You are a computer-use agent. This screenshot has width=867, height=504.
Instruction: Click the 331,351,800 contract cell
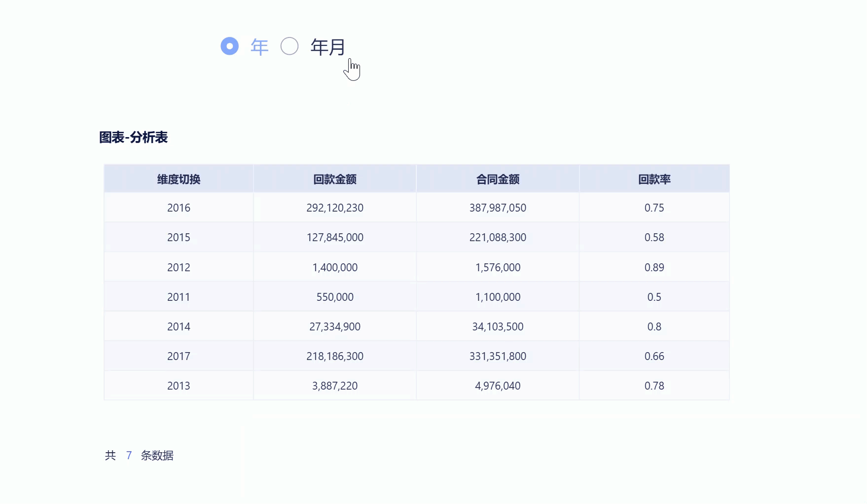498,356
